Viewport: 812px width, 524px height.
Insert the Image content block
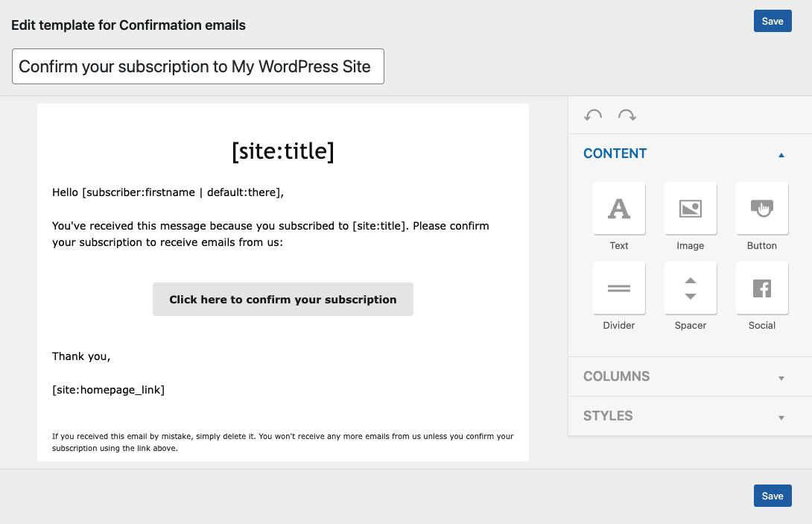click(690, 209)
